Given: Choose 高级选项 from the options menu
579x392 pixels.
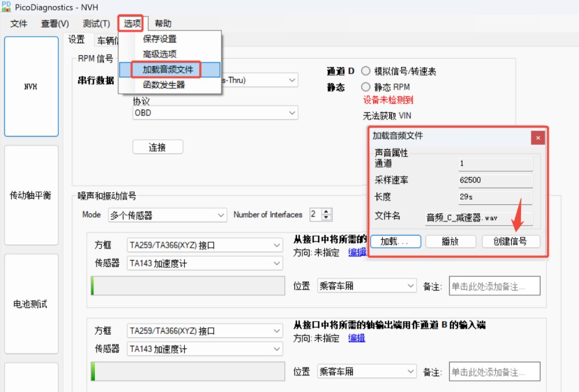Looking at the screenshot, I should (170, 54).
